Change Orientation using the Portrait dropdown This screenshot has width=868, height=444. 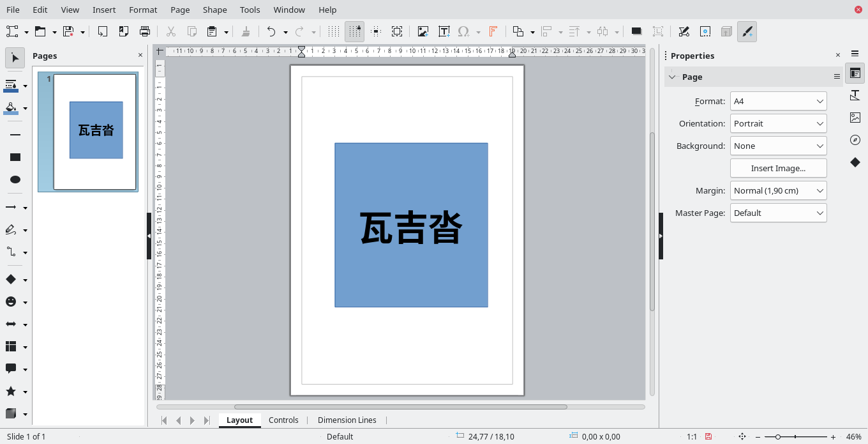point(778,123)
